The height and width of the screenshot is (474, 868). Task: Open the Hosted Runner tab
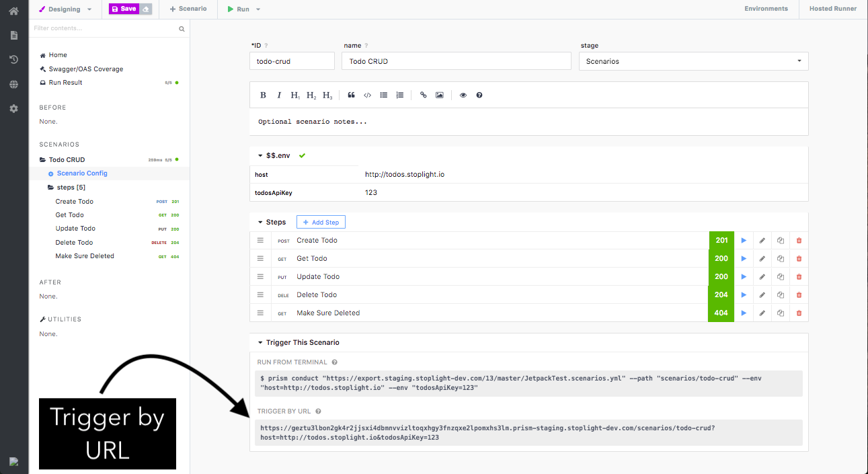pyautogui.click(x=833, y=9)
